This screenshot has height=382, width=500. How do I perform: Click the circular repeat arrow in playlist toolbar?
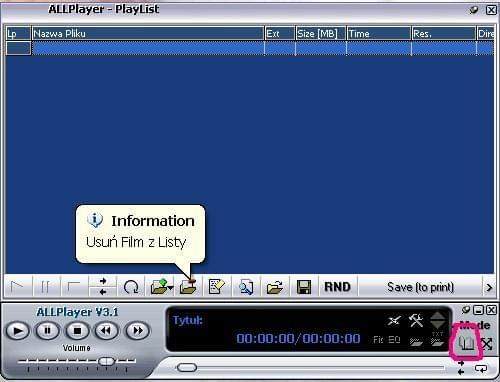coord(131,287)
